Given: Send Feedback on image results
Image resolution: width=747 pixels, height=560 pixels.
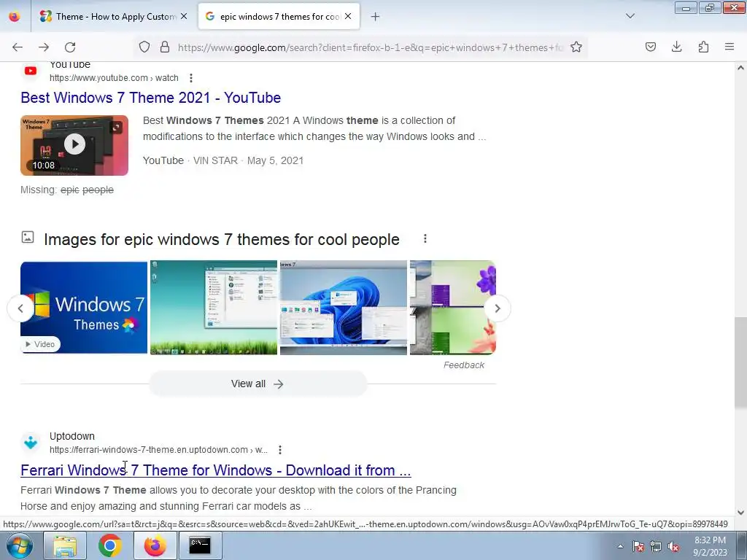Looking at the screenshot, I should point(463,365).
